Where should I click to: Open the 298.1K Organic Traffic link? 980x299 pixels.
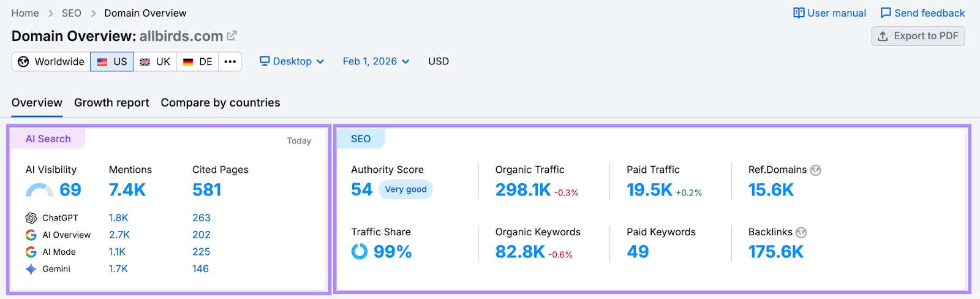(x=523, y=190)
